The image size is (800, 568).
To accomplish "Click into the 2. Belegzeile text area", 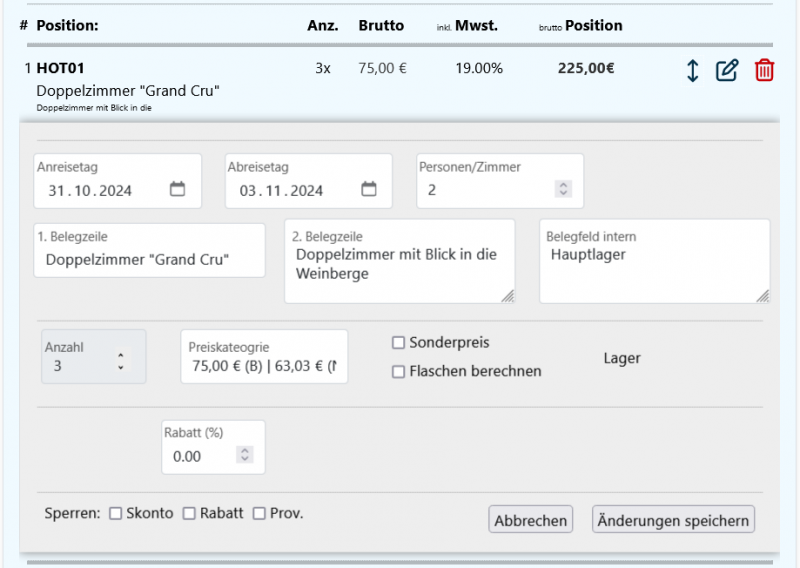I will pyautogui.click(x=399, y=265).
